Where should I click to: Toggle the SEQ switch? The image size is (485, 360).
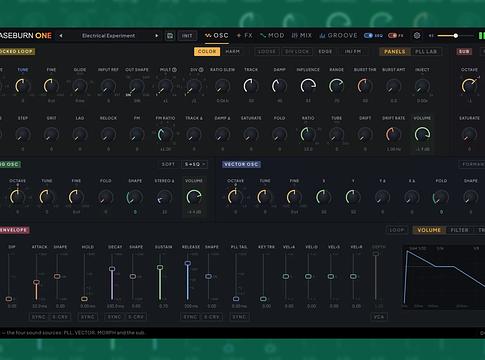pyautogui.click(x=368, y=35)
